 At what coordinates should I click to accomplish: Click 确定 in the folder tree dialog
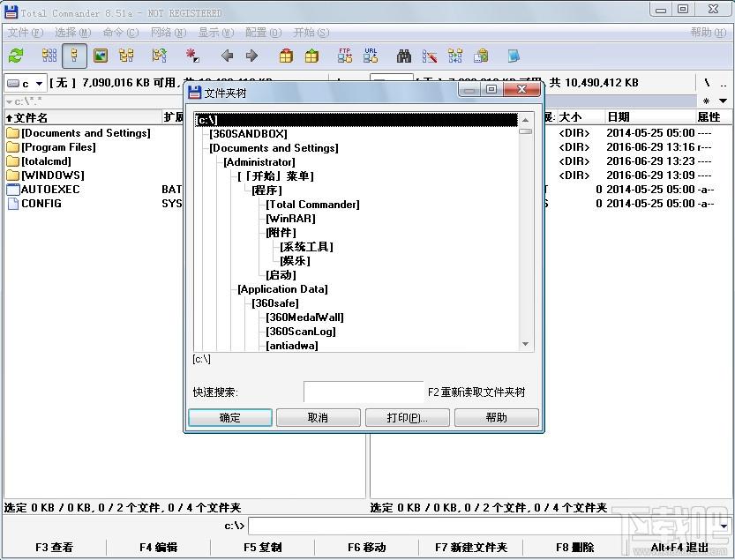tap(230, 417)
